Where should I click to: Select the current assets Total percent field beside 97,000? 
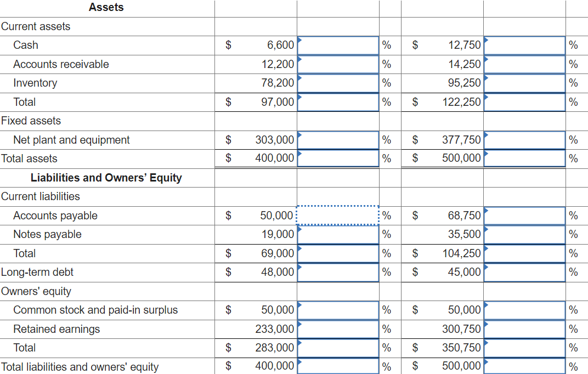338,102
